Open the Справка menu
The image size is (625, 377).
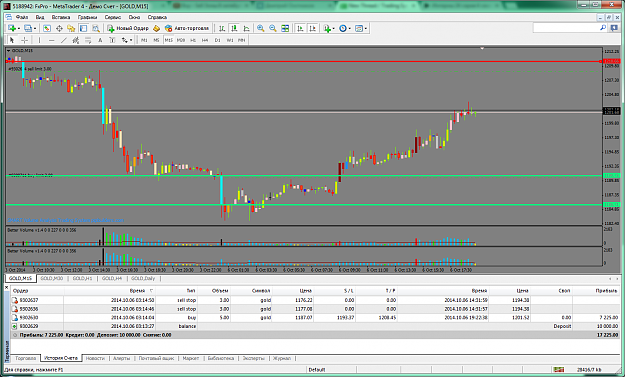157,17
